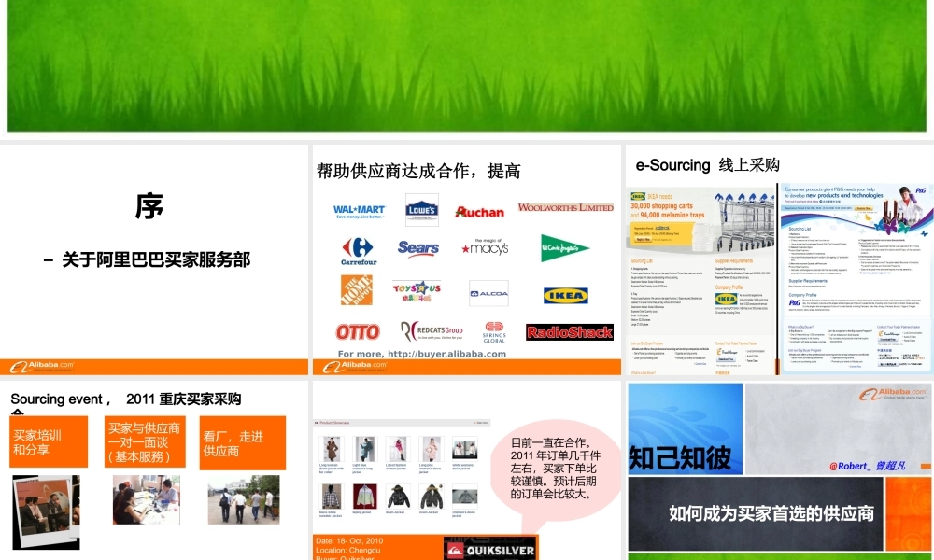Click Alibaba.com logo on 知己知彼 slide
Screen dimensions: 934x560
click(x=893, y=394)
